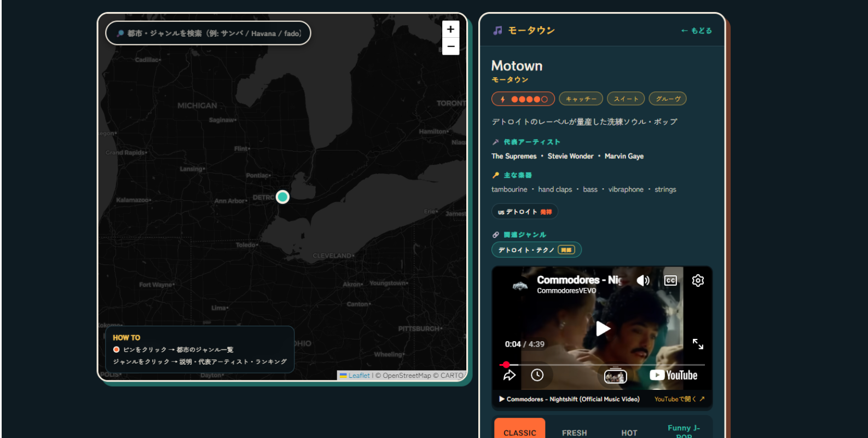Image resolution: width=868 pixels, height=438 pixels.
Task: Open the デトロイト origin city chip
Action: [525, 212]
